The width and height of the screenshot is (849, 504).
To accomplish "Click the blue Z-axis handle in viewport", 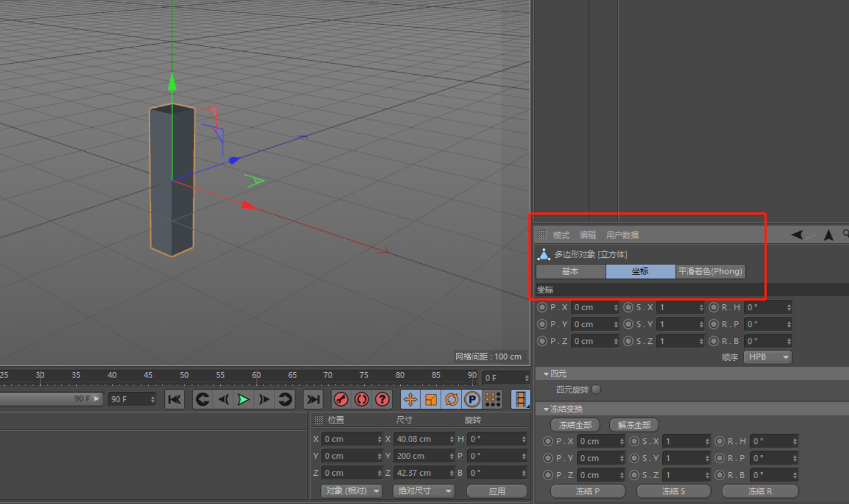I will point(233,160).
